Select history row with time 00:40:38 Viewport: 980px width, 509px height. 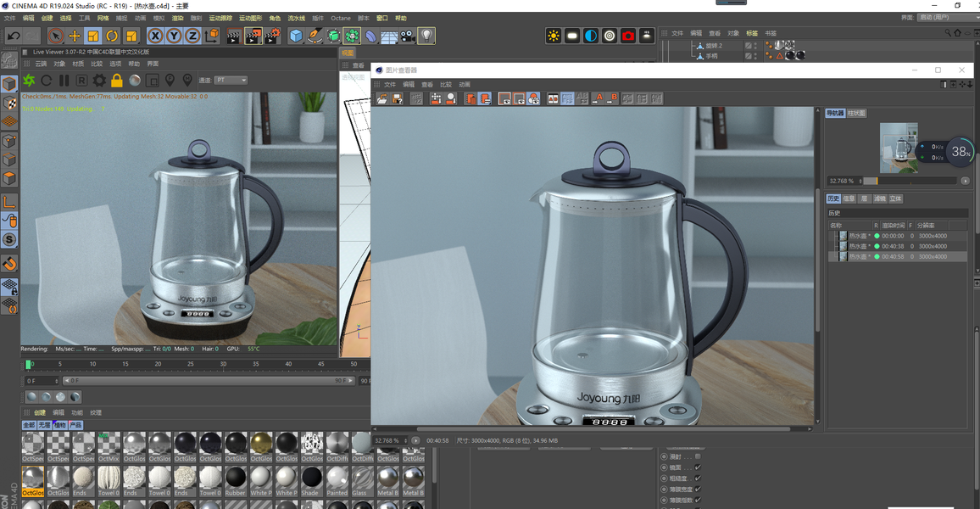point(898,246)
